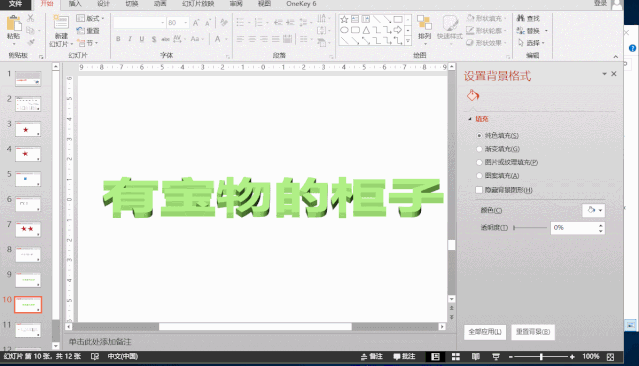The width and height of the screenshot is (639, 366).
Task: Switch to the Animations (动画) tab
Action: click(160, 4)
